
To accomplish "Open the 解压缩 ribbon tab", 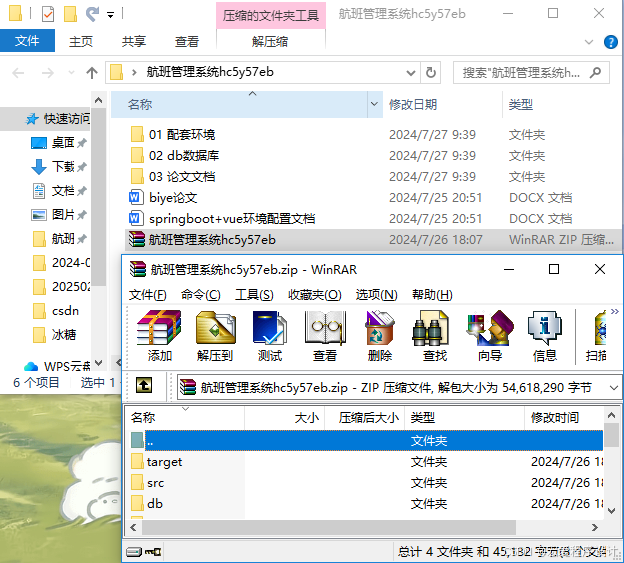I will [x=270, y=41].
